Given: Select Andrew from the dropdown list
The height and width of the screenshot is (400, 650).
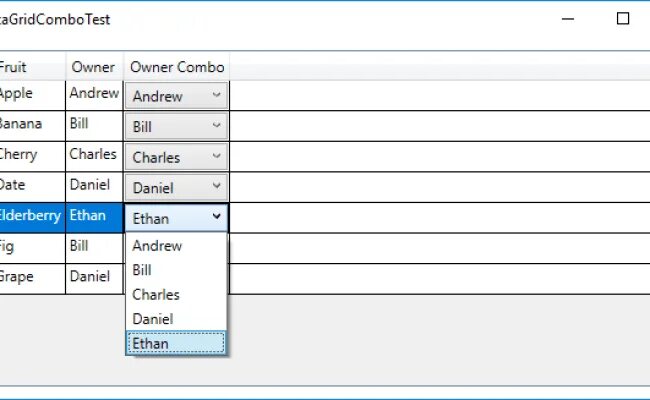Looking at the screenshot, I should (157, 245).
